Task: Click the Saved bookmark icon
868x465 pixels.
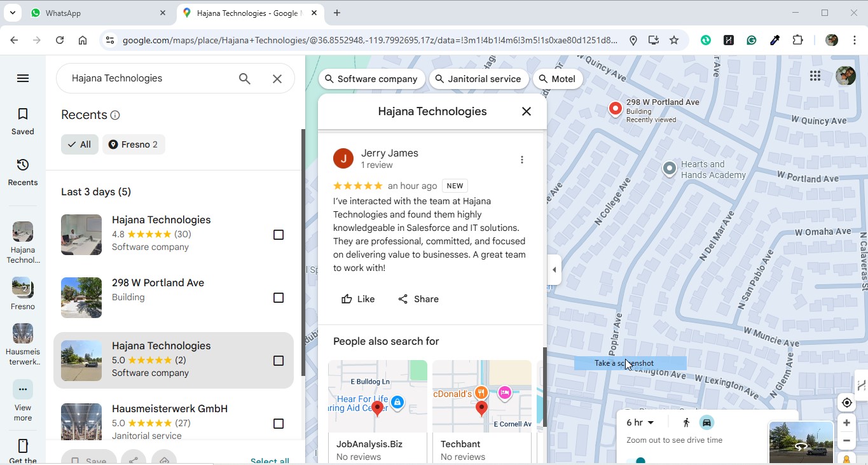Action: (x=23, y=115)
